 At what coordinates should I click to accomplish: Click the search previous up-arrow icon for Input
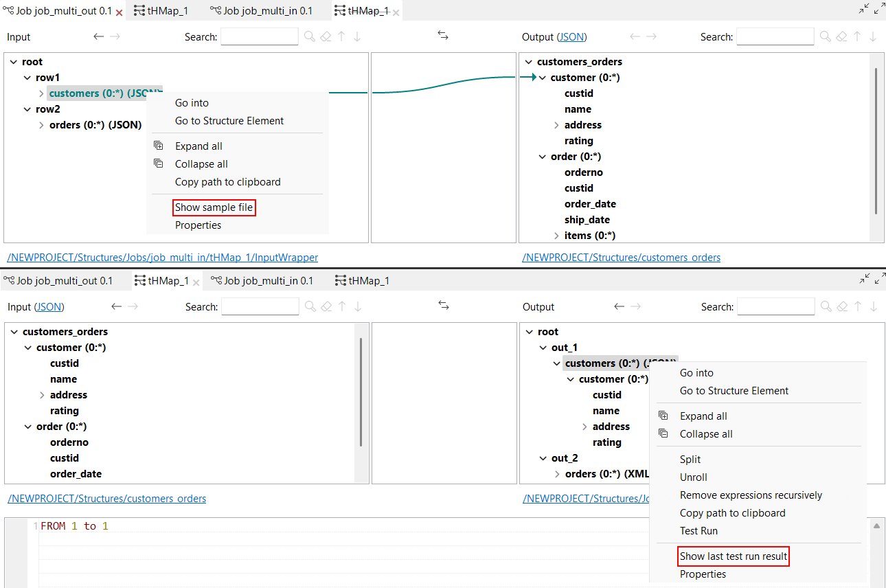point(341,36)
